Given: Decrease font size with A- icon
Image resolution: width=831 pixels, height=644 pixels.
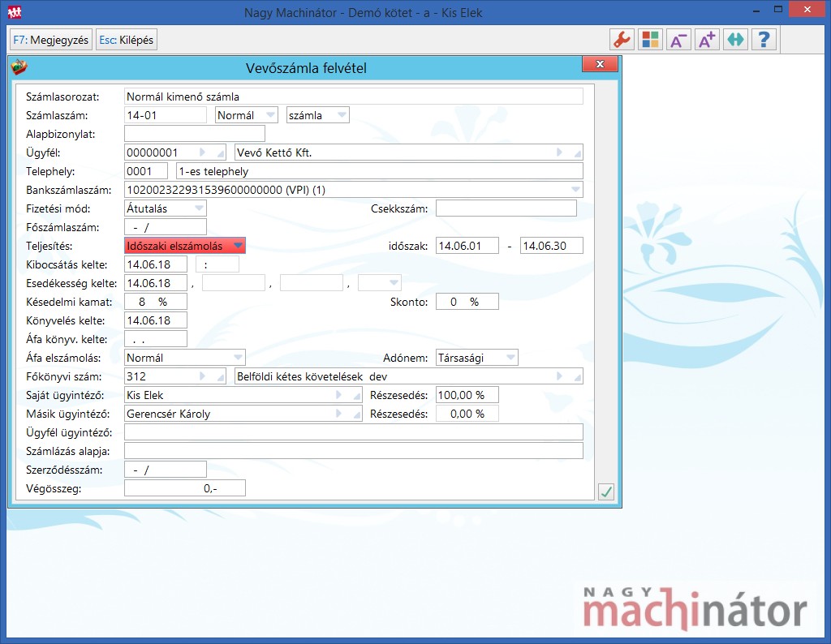Looking at the screenshot, I should click(x=678, y=40).
